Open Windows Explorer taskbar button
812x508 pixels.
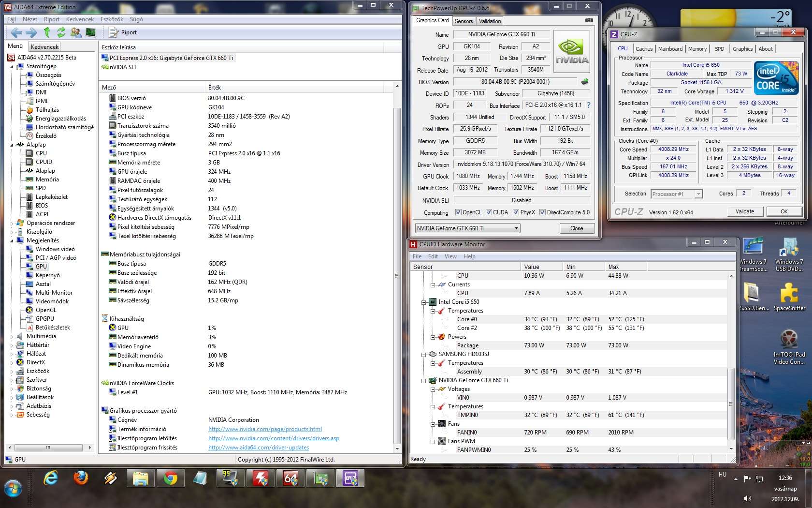pos(141,478)
